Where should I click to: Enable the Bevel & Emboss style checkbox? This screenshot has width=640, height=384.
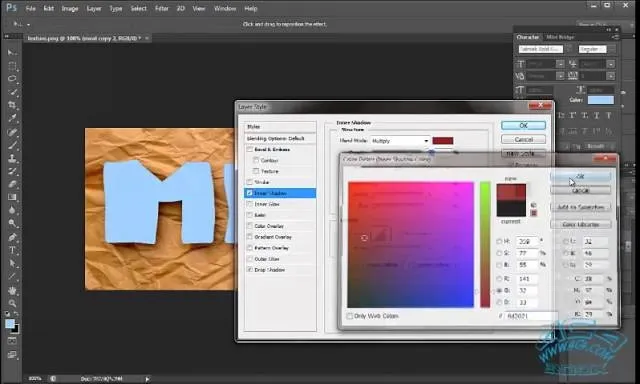tap(250, 149)
